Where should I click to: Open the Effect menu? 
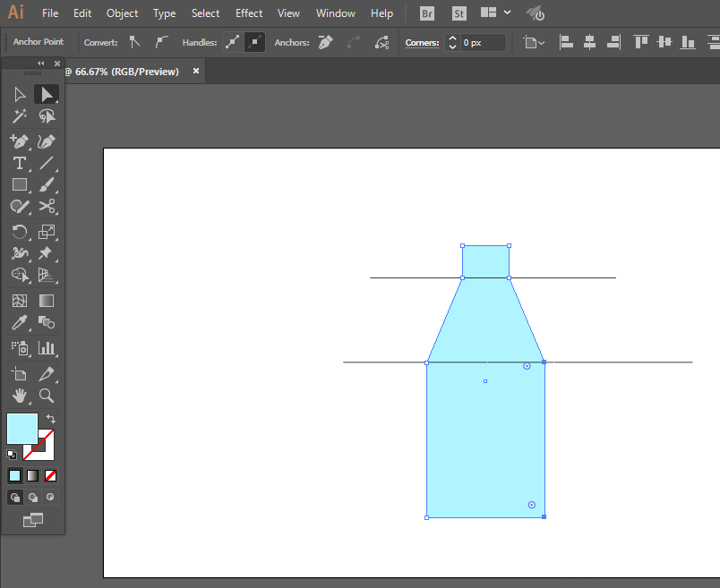click(x=249, y=13)
